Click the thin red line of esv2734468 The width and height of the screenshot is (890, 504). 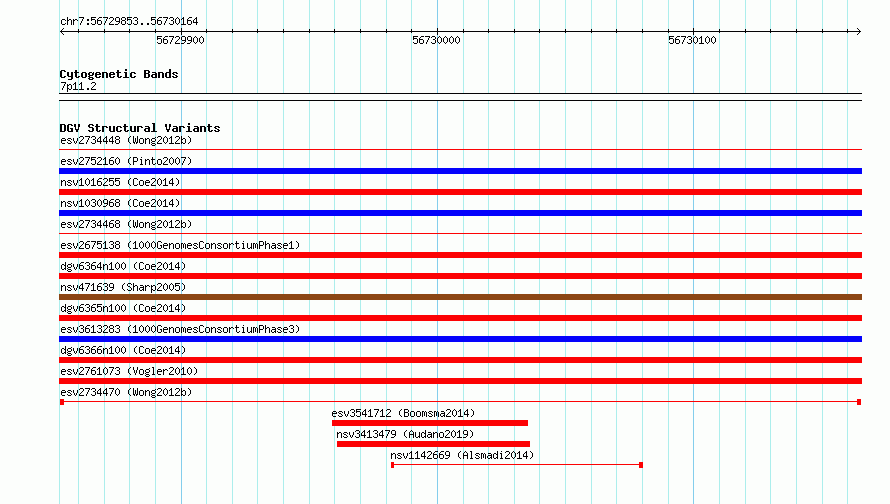pos(460,234)
